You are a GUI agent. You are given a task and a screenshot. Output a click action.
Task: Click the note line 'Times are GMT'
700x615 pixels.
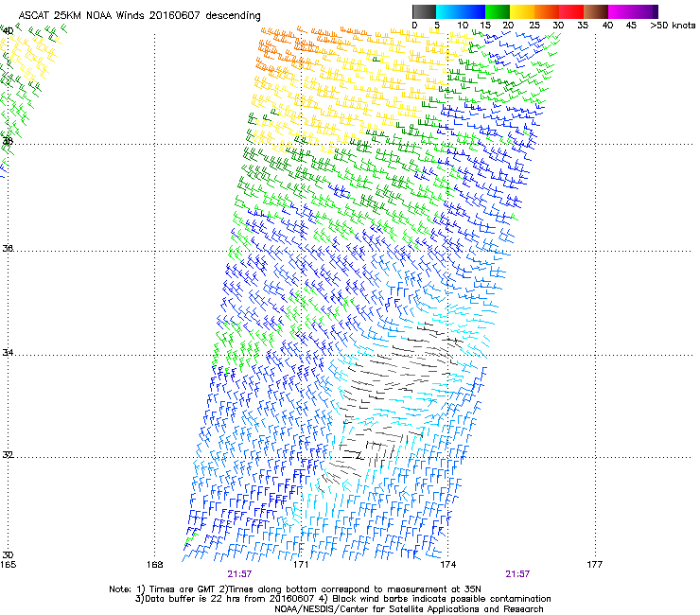coord(182,589)
